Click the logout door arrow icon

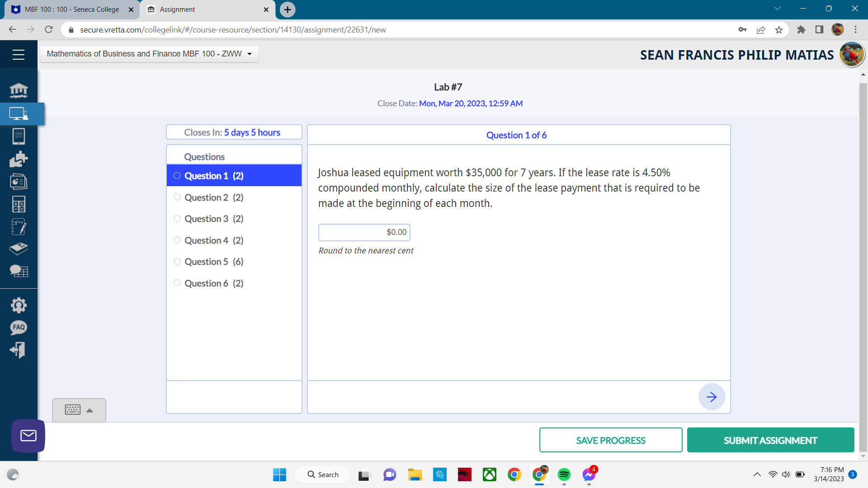(19, 350)
